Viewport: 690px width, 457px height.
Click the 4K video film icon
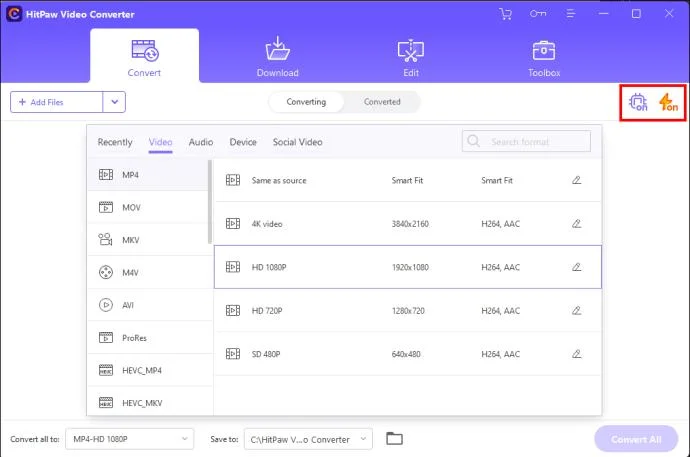[233, 223]
